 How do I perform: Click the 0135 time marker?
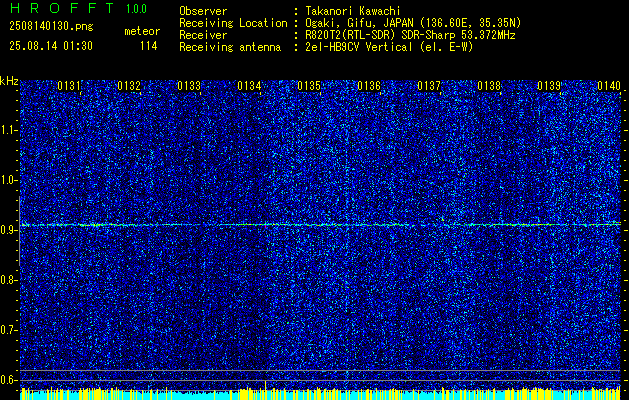309,86
